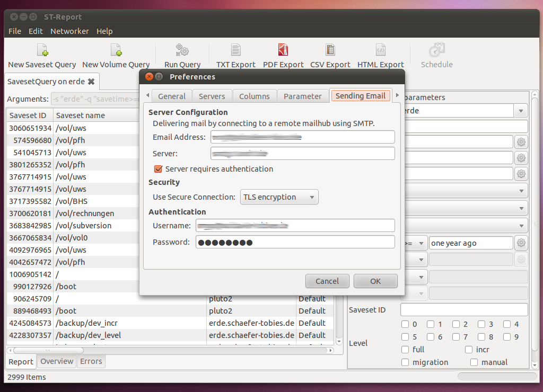Select the /vol/subversion saveset row
Viewport: 543px width, 392px height.
[x=73, y=226]
